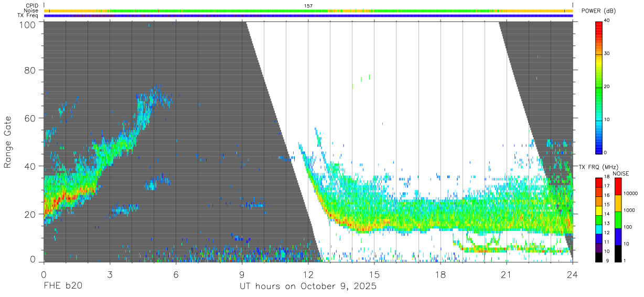Click the TX frequency scale label 18
The image size is (644, 297).
(607, 178)
